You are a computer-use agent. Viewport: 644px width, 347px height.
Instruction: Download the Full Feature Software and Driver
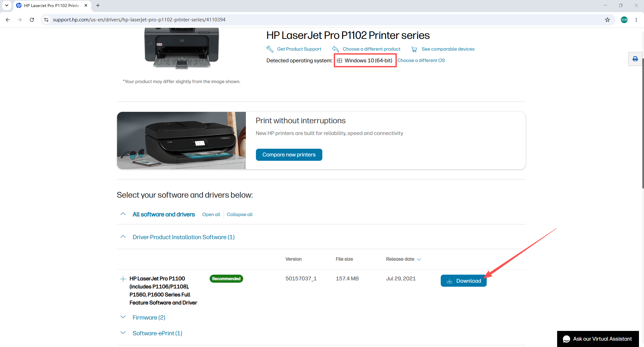(x=464, y=281)
